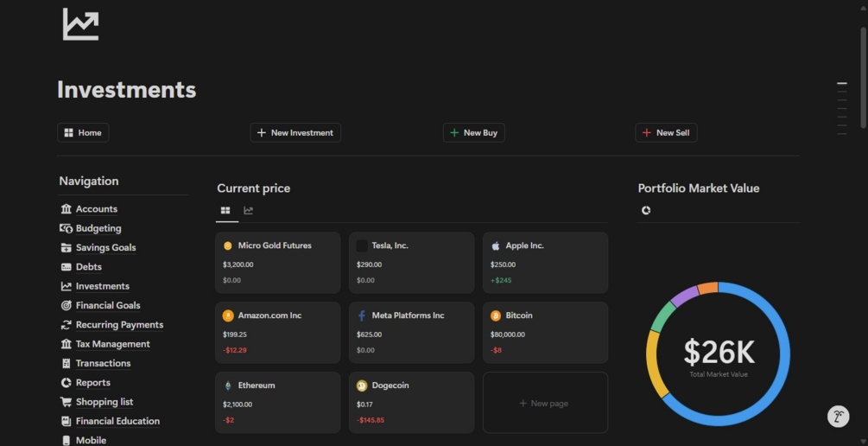Click the Amazon.com Inc orange icon

[x=228, y=315]
